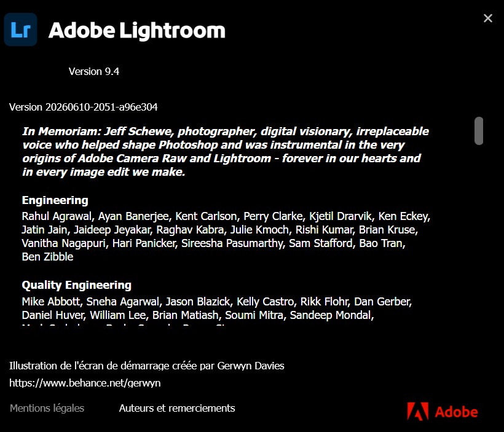
Task: Click the name Sandeep Mondal in credits
Action: (x=331, y=315)
